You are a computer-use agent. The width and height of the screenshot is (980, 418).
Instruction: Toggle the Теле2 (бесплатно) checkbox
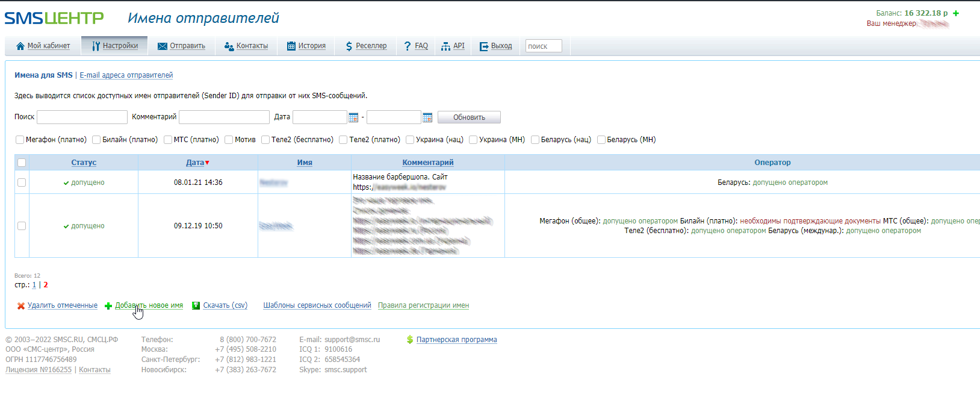265,140
